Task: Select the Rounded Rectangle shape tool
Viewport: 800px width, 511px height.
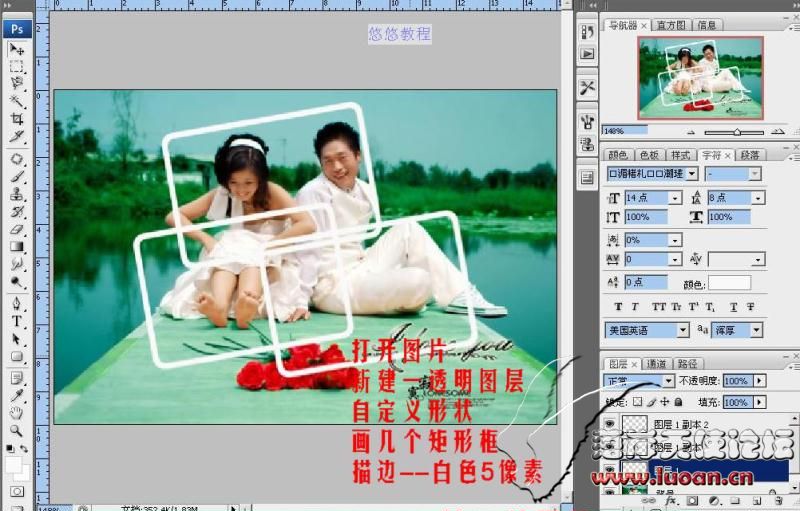Action: [x=16, y=356]
